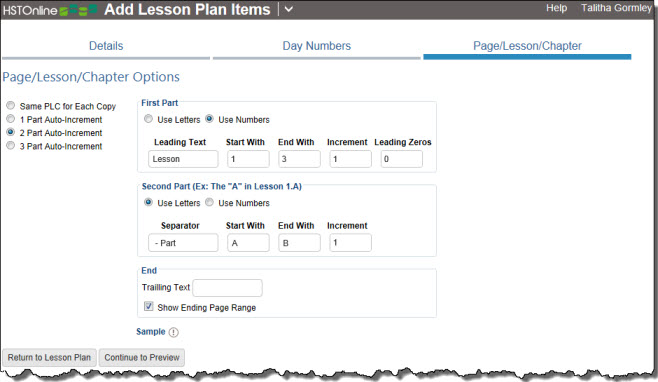
Task: Select Same PLC for Each Copy option
Action: [10, 106]
